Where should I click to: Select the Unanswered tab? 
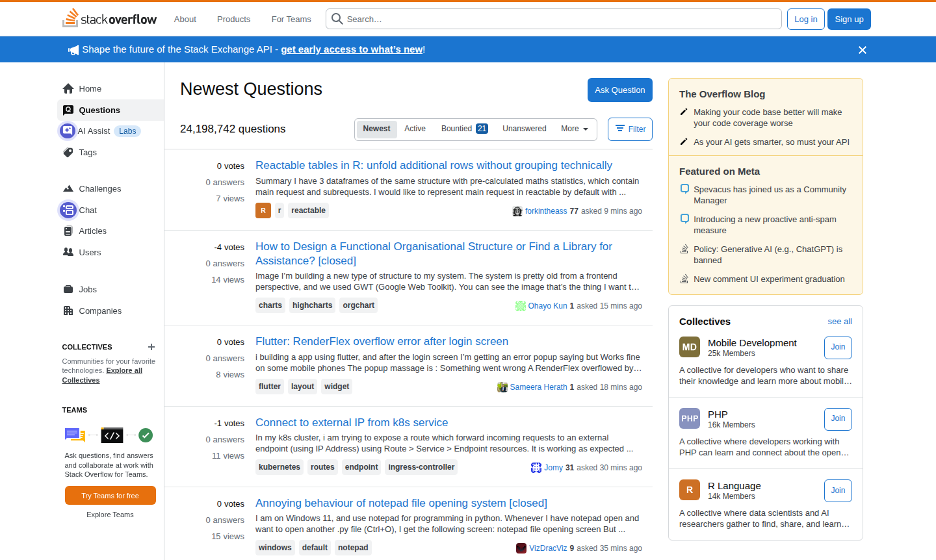[x=524, y=129]
